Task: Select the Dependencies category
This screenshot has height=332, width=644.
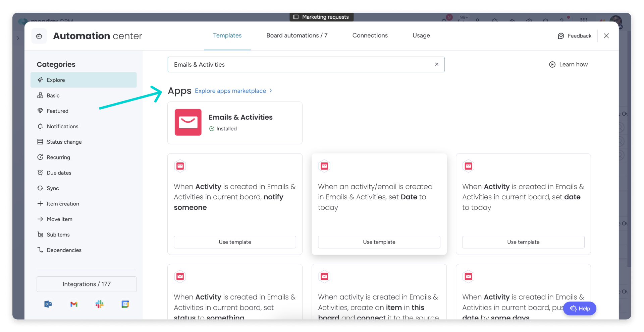Action: tap(84, 250)
